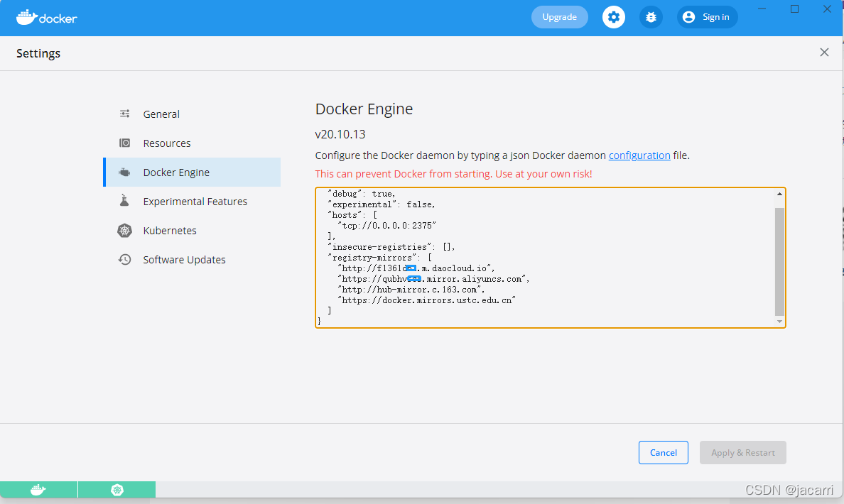Image resolution: width=844 pixels, height=504 pixels.
Task: Click the "debug": true line
Action: pyautogui.click(x=361, y=194)
